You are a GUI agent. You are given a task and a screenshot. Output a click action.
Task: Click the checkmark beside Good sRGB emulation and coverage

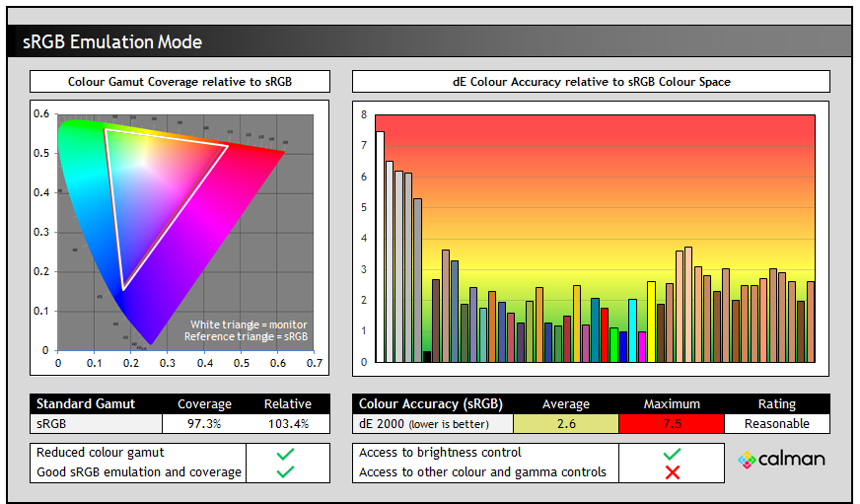coord(286,472)
